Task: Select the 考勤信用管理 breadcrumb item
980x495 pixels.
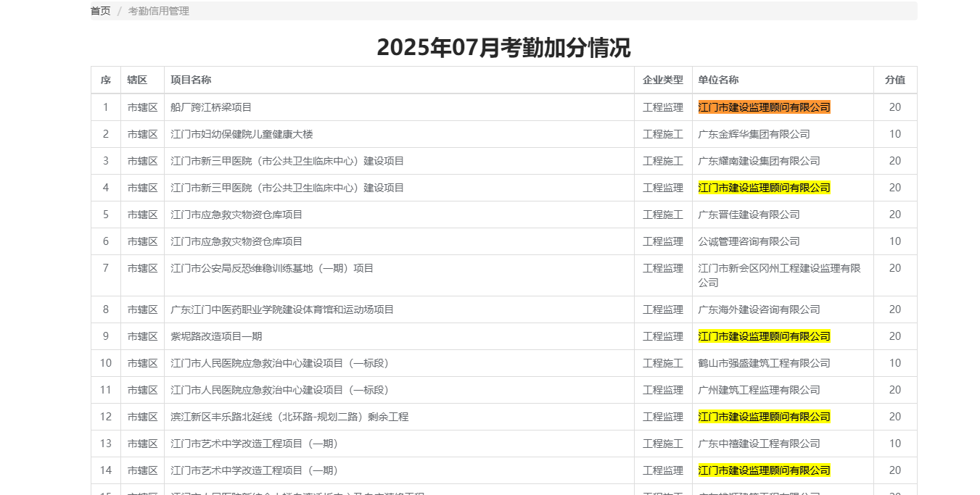Action: point(158,11)
